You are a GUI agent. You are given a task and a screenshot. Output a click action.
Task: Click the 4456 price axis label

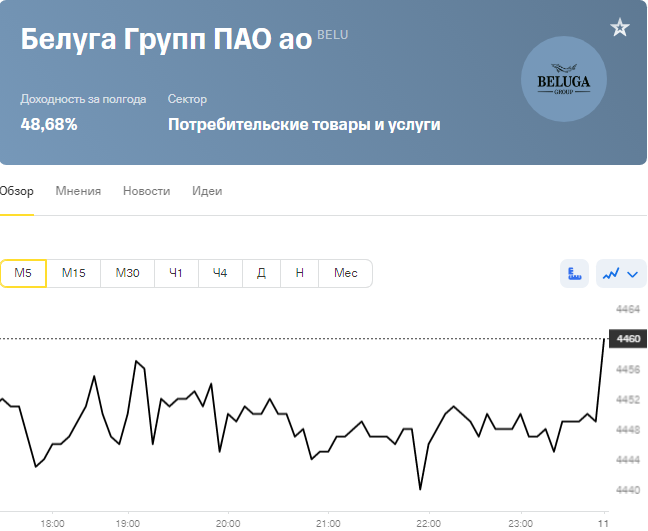628,369
